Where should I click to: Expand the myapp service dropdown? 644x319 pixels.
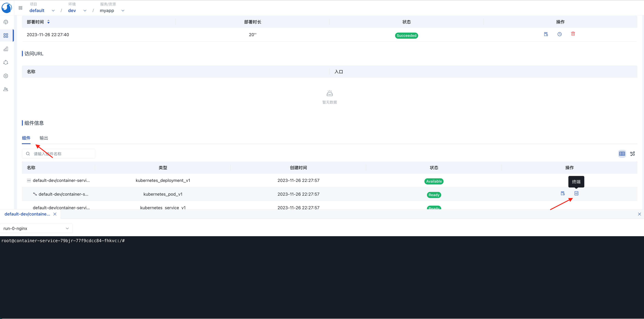[123, 11]
